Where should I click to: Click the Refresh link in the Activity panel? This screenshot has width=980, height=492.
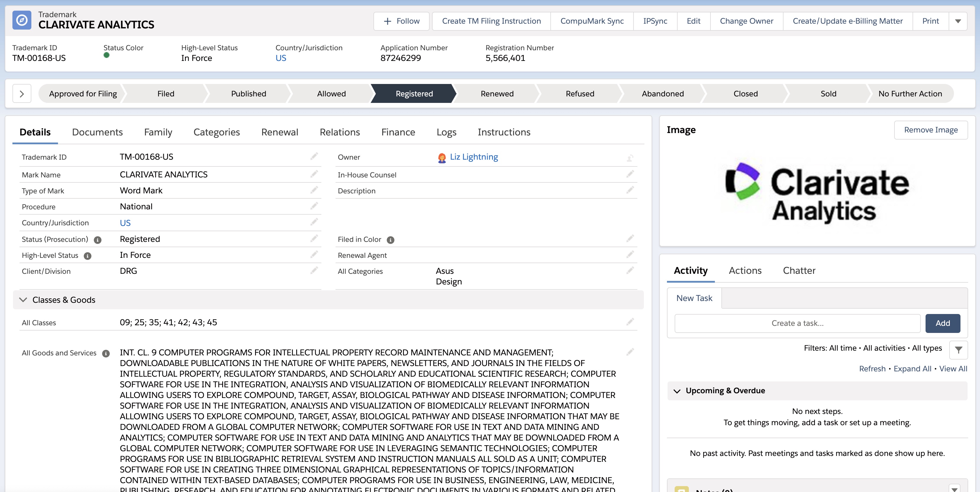(x=872, y=368)
